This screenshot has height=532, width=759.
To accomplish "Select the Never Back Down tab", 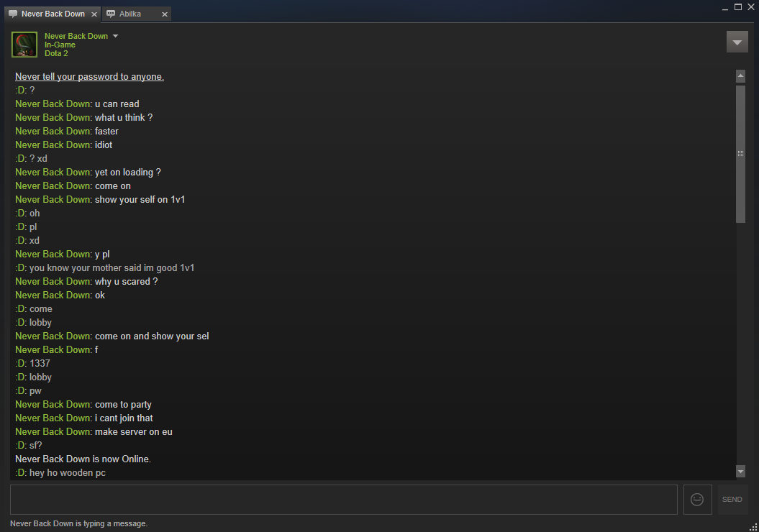I will (x=53, y=14).
